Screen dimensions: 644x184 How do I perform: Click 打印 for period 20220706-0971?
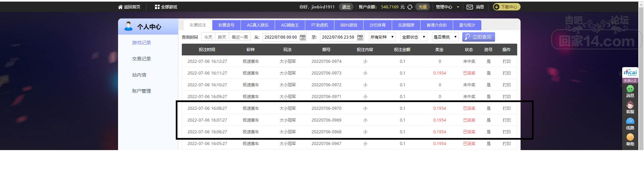click(507, 97)
